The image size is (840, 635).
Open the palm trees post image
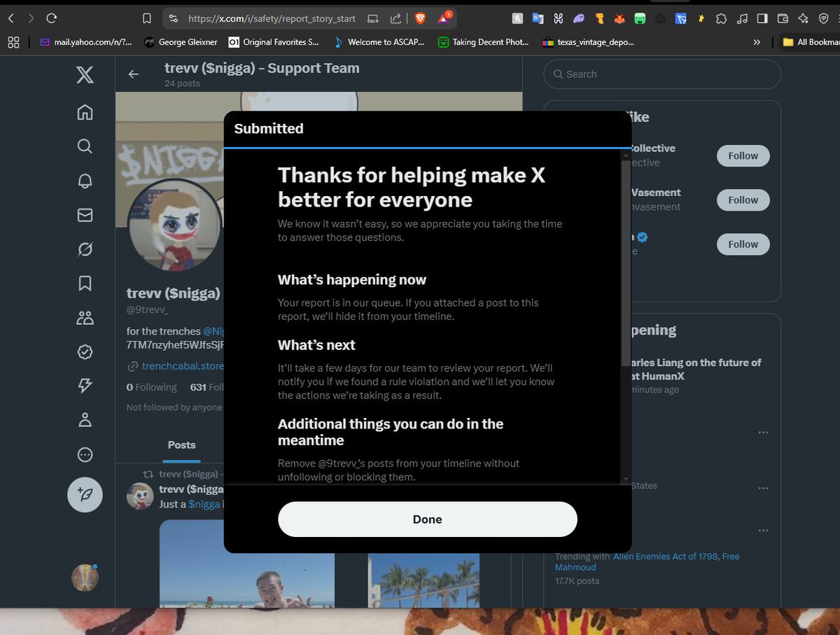(x=424, y=580)
